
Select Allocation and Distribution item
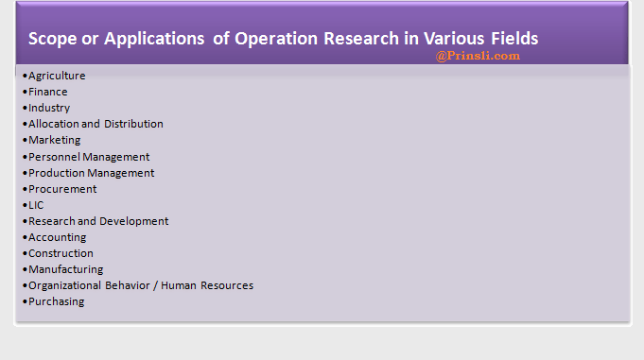(x=96, y=124)
